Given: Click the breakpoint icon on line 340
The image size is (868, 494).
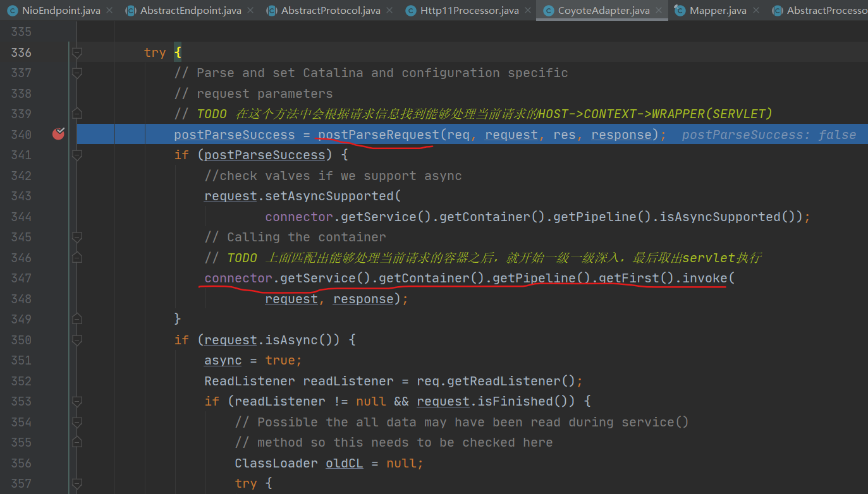Looking at the screenshot, I should pyautogui.click(x=58, y=134).
